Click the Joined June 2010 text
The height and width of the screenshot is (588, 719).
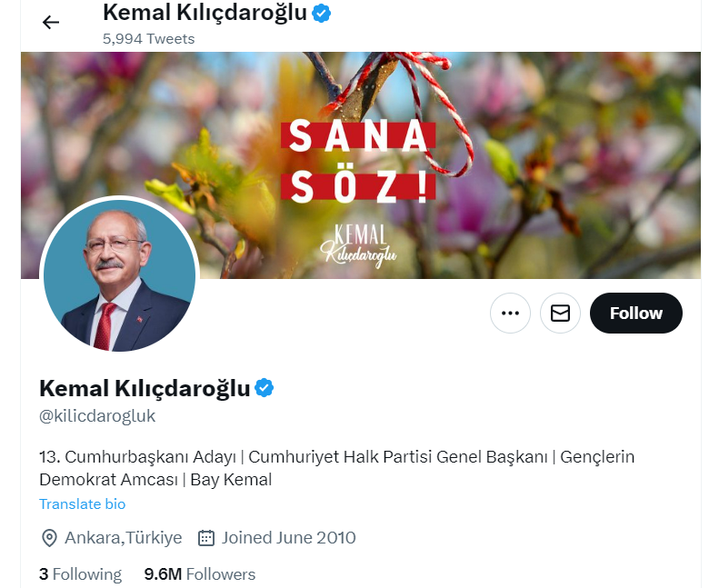point(289,538)
